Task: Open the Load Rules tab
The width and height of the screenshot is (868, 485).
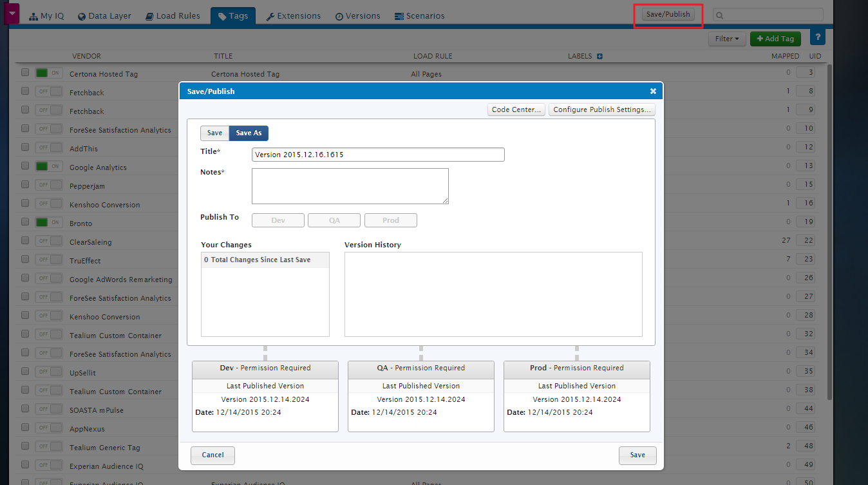Action: click(x=173, y=15)
